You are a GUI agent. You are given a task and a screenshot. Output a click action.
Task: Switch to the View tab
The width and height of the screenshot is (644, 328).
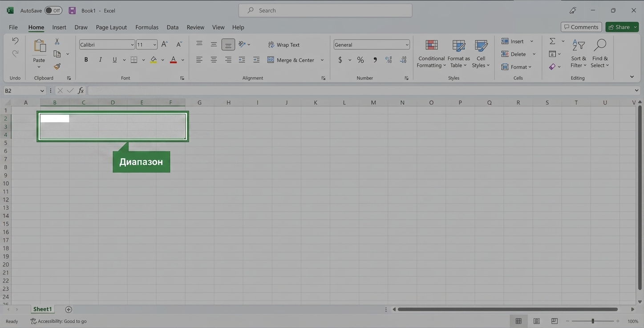(218, 27)
